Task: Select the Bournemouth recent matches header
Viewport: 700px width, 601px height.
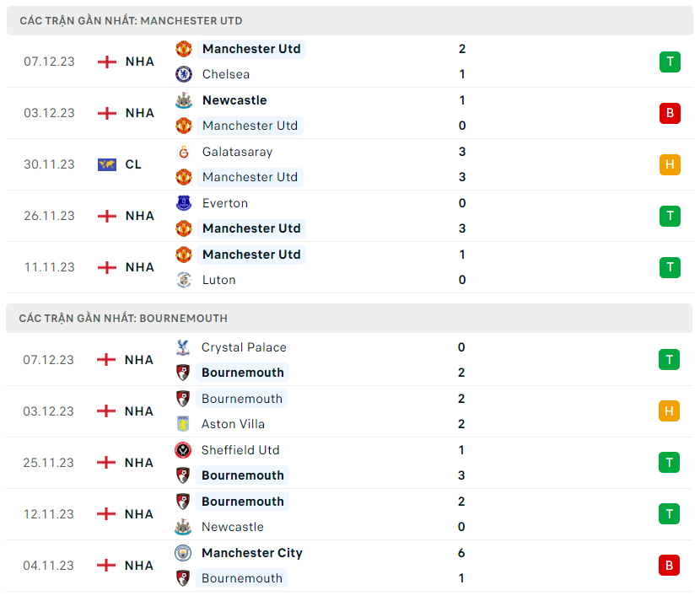Action: 123,318
